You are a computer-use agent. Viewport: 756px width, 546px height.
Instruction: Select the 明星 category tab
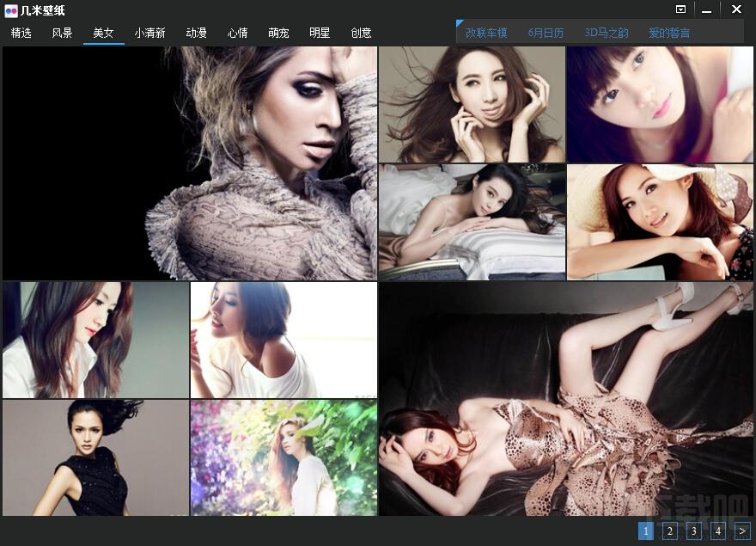tap(320, 33)
